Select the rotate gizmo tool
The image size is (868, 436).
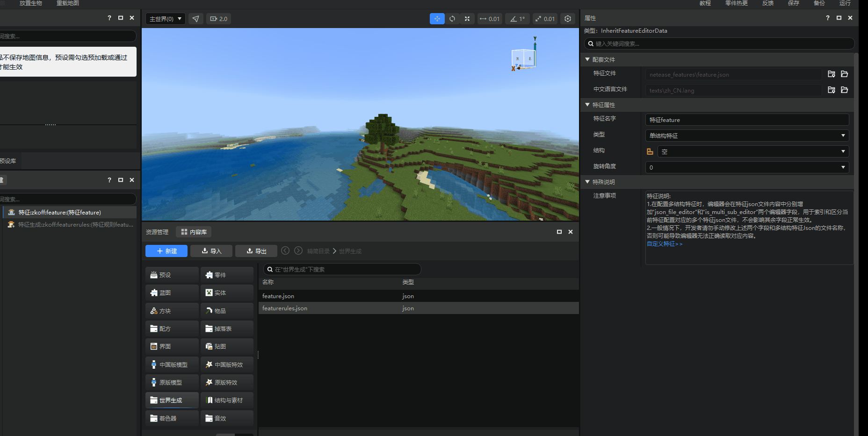click(x=452, y=19)
